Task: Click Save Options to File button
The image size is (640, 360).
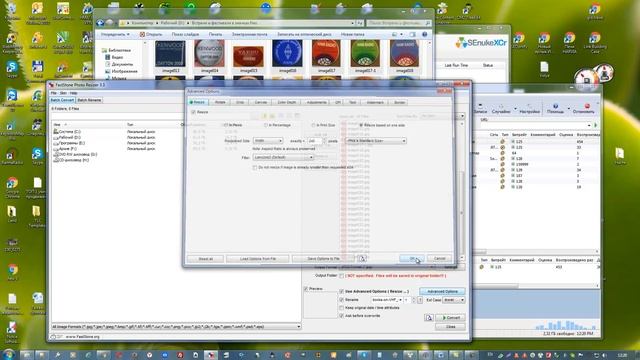Action: click(323, 259)
